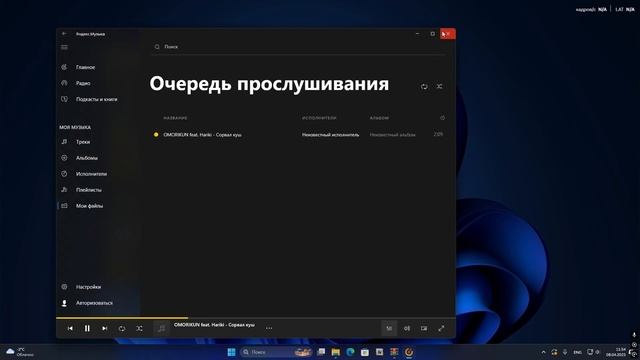Toggle the queue button in the player bar

[389, 328]
